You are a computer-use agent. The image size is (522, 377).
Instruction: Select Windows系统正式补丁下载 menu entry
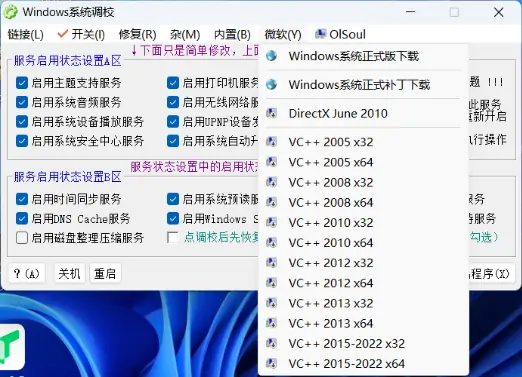[x=363, y=84]
